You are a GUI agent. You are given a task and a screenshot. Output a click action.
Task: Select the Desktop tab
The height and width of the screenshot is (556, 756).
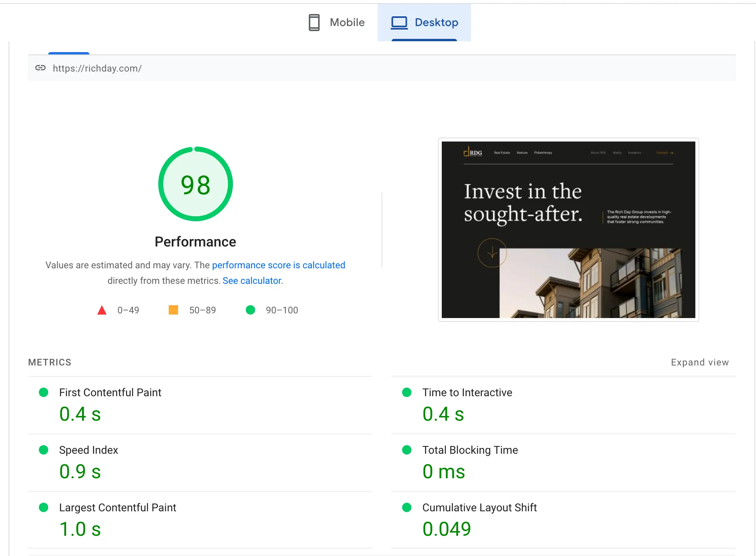(424, 23)
